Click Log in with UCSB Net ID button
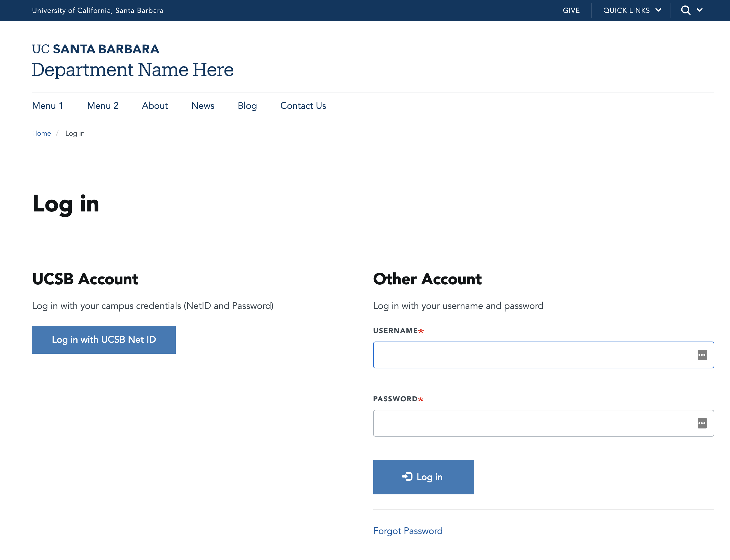 point(104,340)
